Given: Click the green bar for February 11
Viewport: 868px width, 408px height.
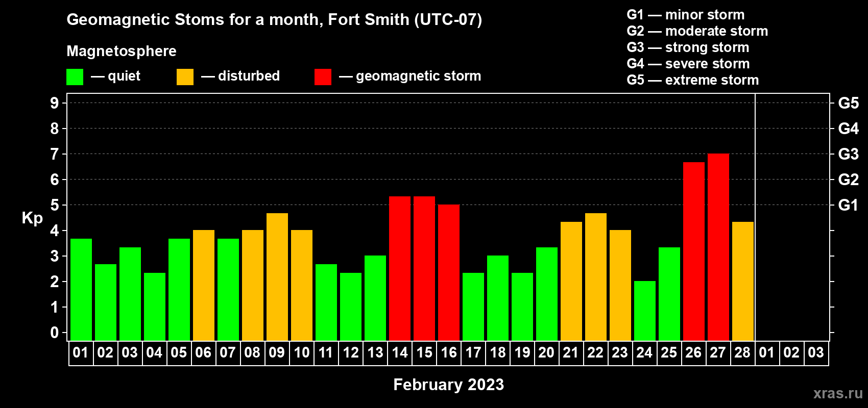Looking at the screenshot, I should 326,302.
